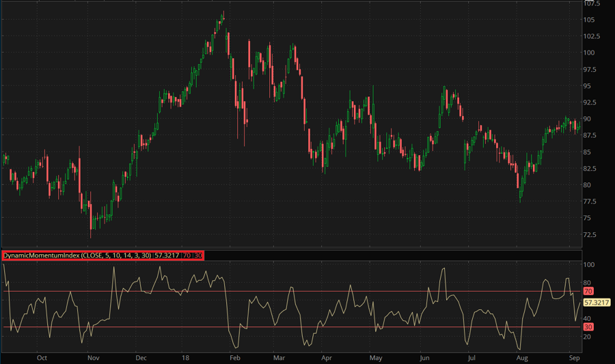The width and height of the screenshot is (615, 364).
Task: Click the yellow 57.3217 current value bubble
Action: (x=596, y=303)
